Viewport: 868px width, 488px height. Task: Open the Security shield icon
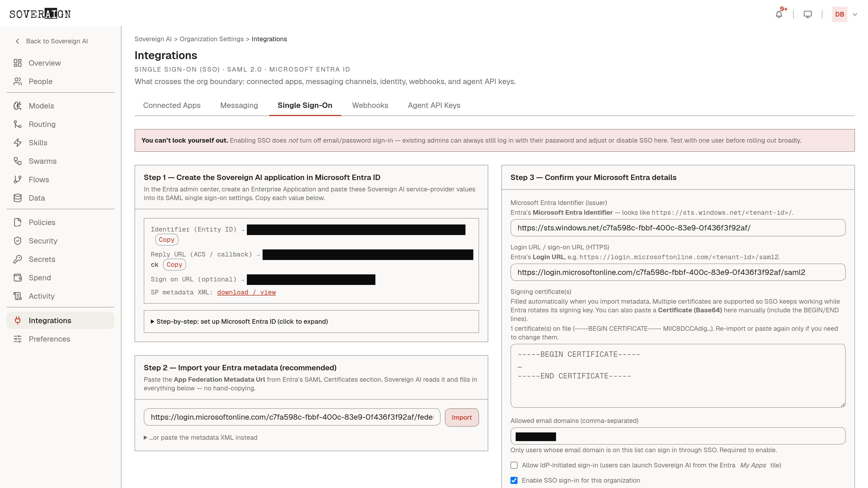point(18,241)
